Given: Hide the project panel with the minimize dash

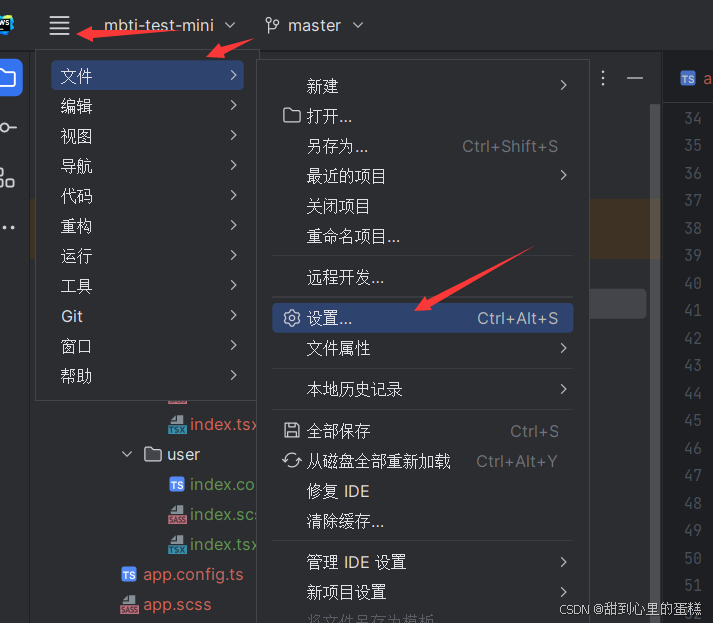Looking at the screenshot, I should point(635,78).
